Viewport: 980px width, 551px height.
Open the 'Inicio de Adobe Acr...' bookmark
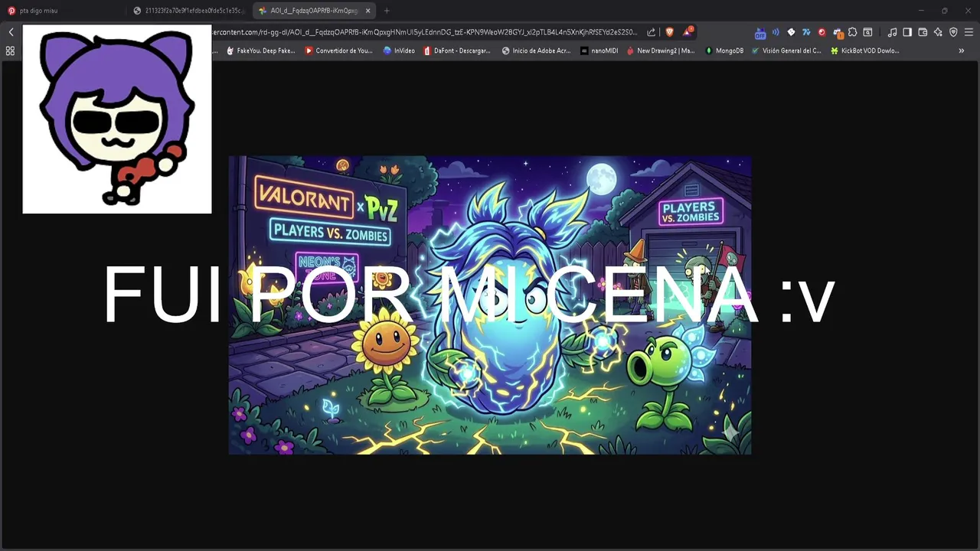coord(536,51)
